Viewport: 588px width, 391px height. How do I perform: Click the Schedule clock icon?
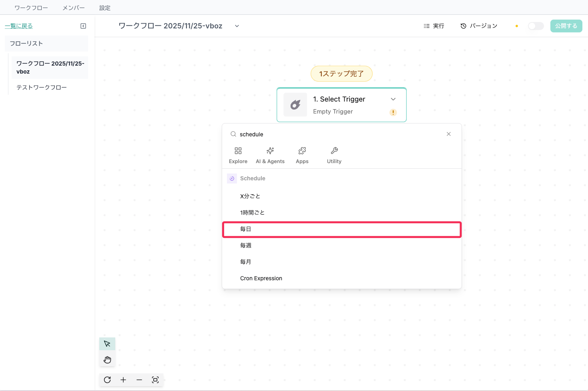tap(232, 178)
